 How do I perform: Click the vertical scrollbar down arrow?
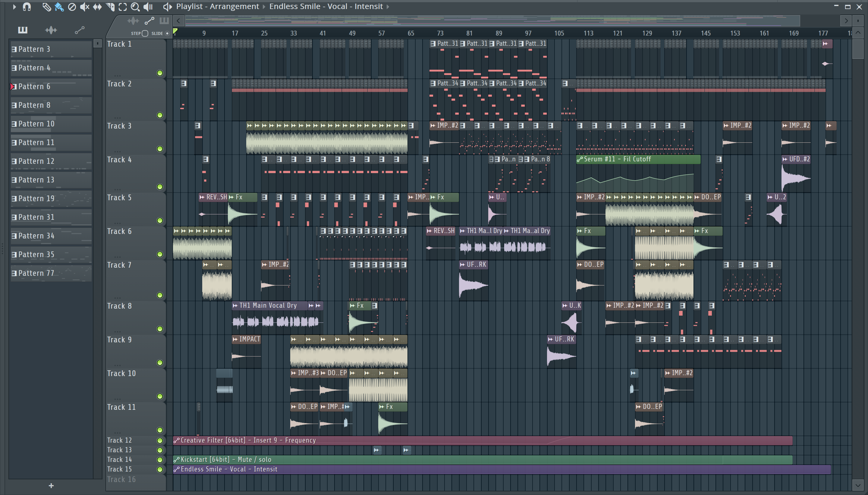858,485
